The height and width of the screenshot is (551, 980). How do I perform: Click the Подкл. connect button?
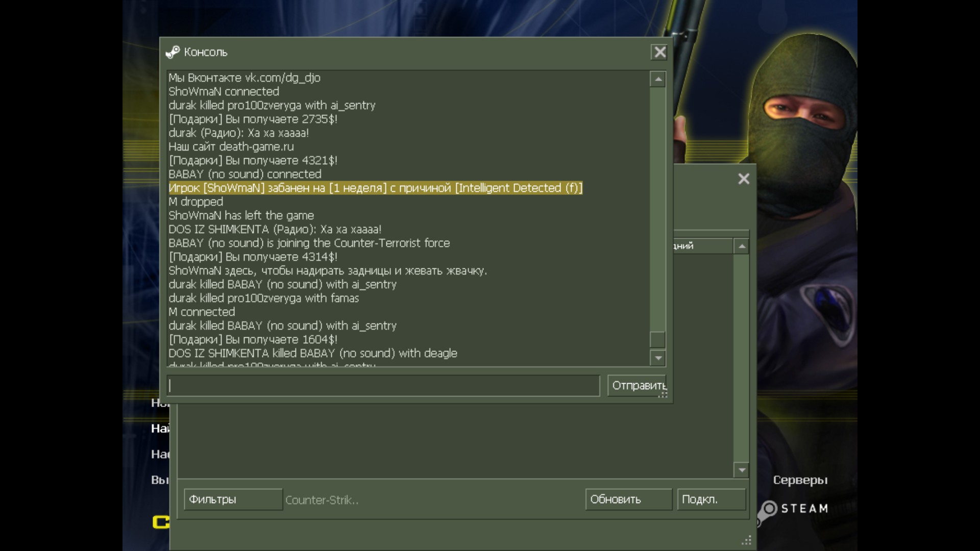coord(711,499)
